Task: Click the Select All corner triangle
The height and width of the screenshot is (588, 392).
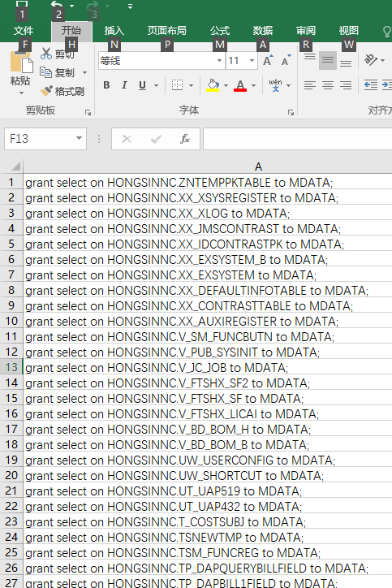Action: click(x=15, y=166)
